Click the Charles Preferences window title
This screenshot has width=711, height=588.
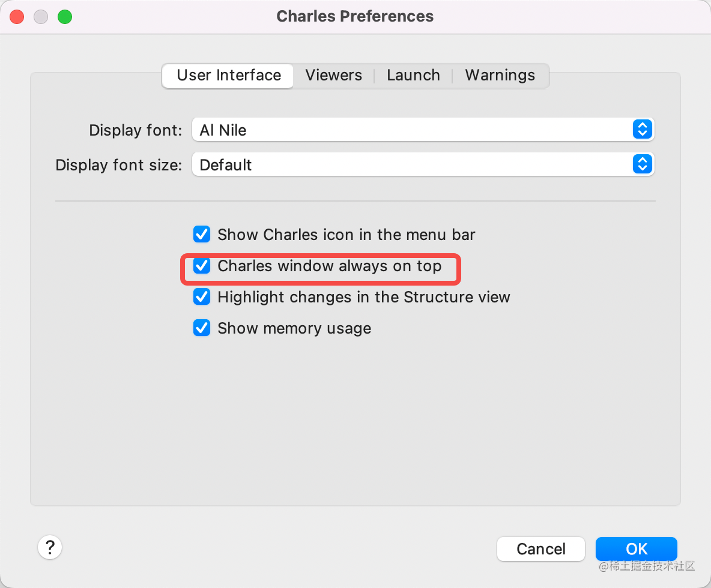355,16
